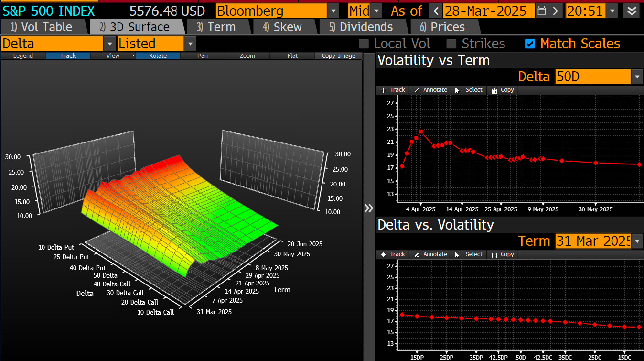Click the 28-Mar-2025 date field
Viewport: 644px width, 361px height.
click(489, 11)
